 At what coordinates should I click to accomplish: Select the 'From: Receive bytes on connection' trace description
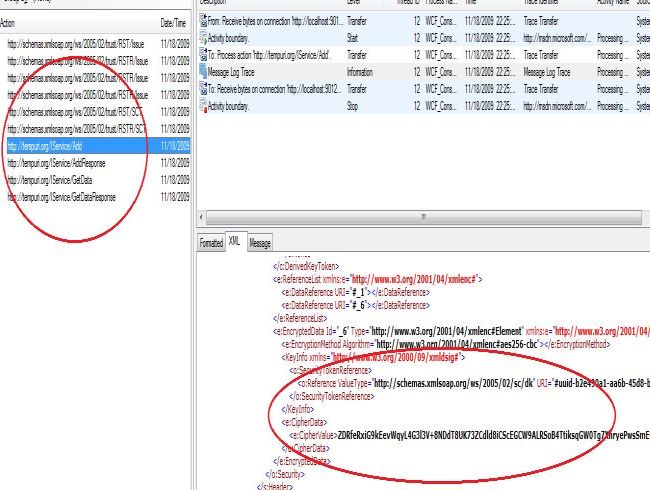[275, 21]
